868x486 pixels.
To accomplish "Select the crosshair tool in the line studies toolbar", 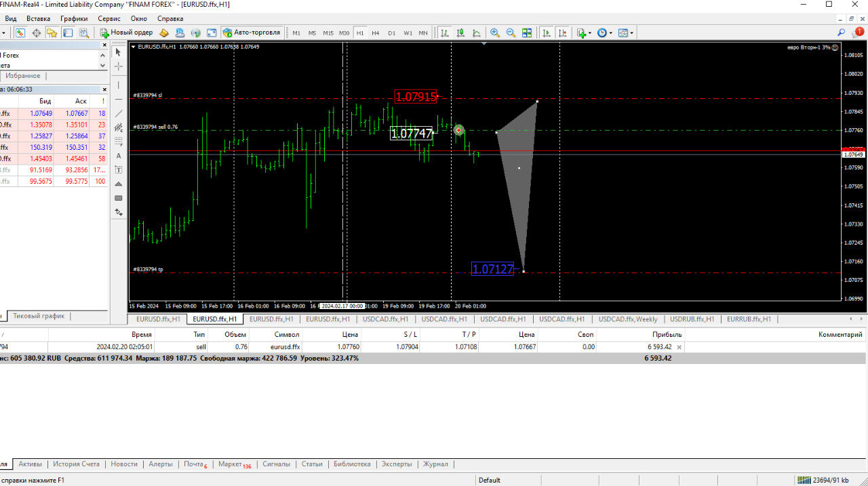I will coord(119,66).
